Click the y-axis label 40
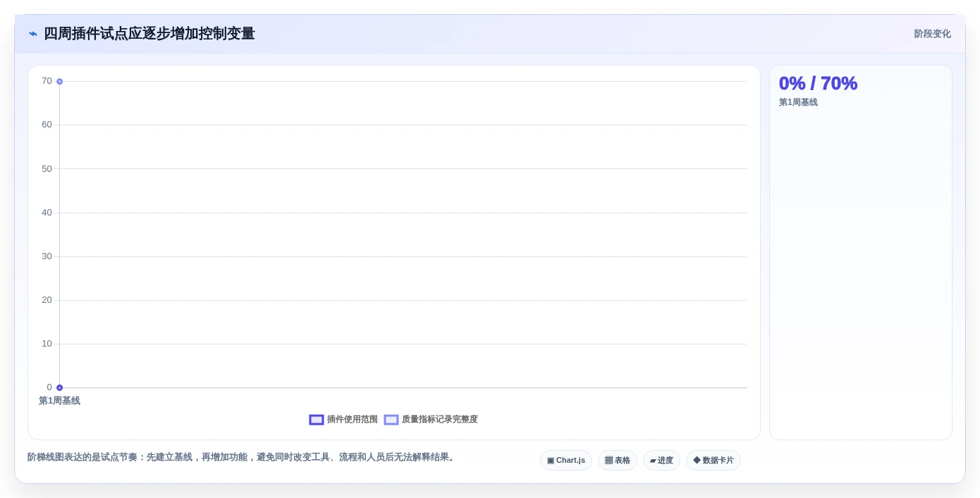 [x=47, y=213]
